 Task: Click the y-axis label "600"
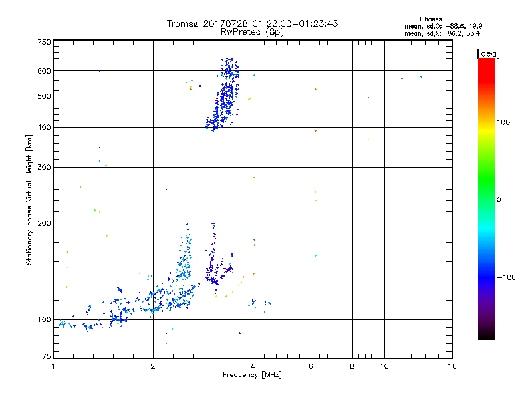point(44,71)
